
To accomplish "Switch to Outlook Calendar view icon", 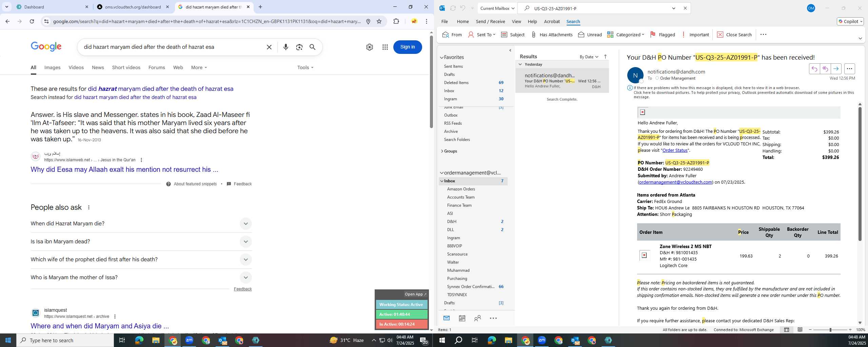I will pos(462,318).
